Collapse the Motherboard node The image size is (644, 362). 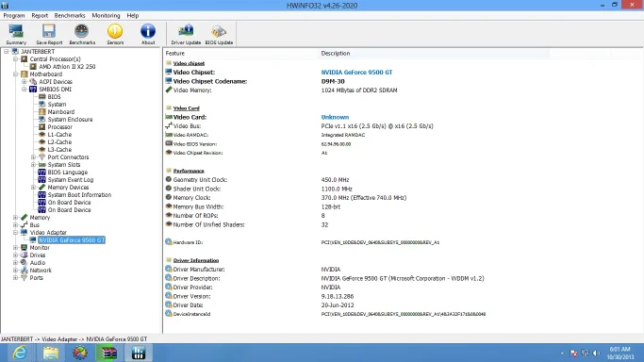click(15, 74)
